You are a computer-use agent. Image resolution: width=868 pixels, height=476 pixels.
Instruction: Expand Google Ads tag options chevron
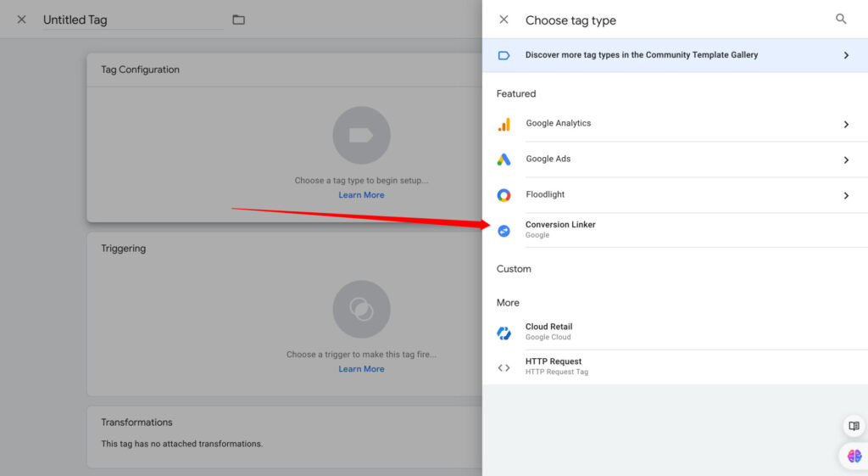tap(845, 160)
